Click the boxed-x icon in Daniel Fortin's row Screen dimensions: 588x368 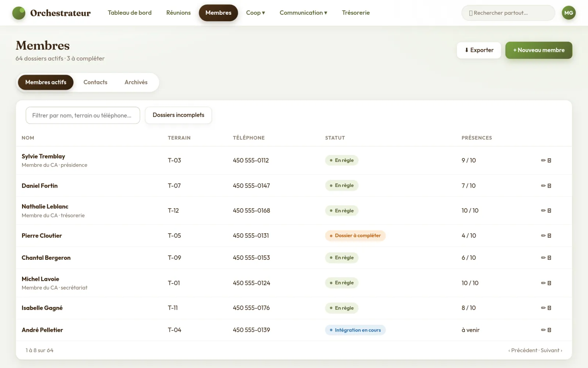click(549, 186)
